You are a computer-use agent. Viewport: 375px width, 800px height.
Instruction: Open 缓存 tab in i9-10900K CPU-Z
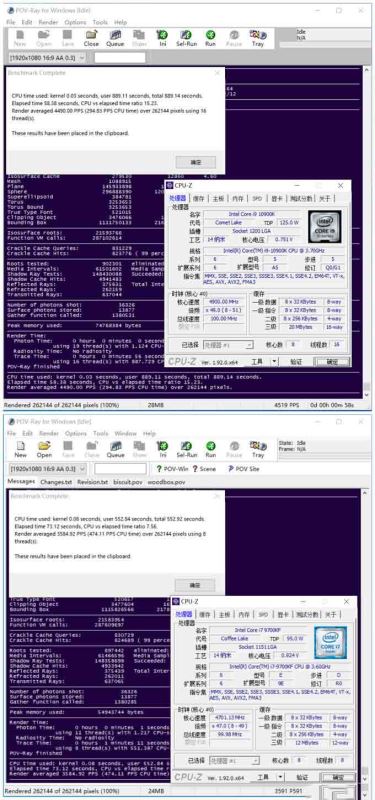199,198
